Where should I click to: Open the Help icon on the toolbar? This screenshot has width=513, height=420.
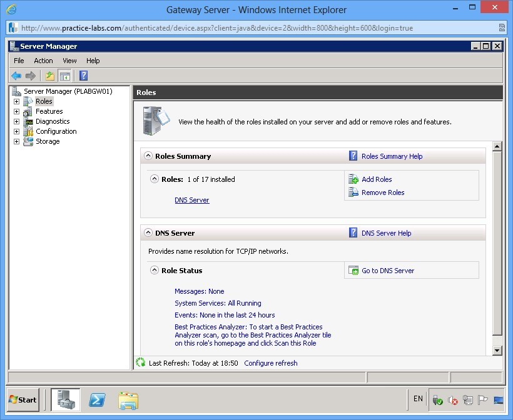tap(84, 76)
